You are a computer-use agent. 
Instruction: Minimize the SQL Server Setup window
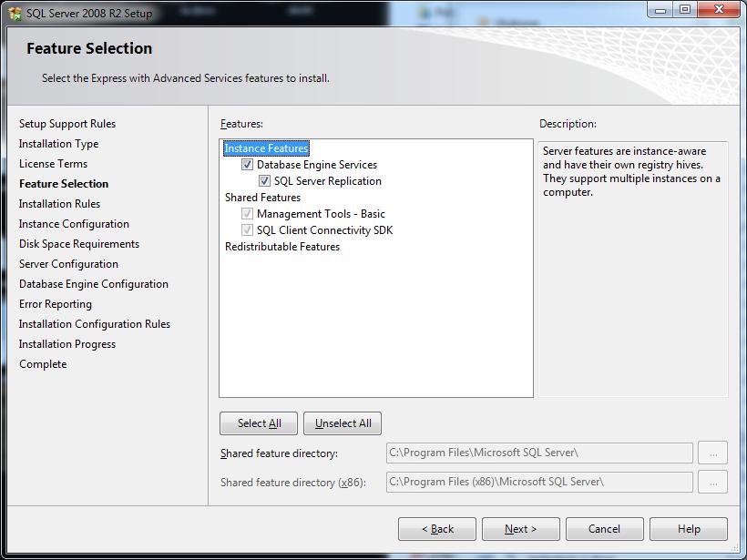click(660, 10)
